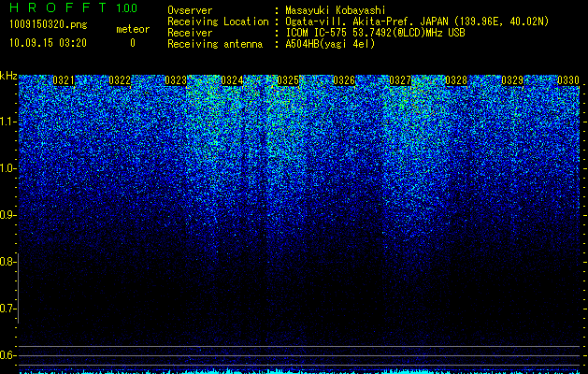
Task: Select the A504HB(yagi 4el) antenna text
Action: tap(330, 44)
